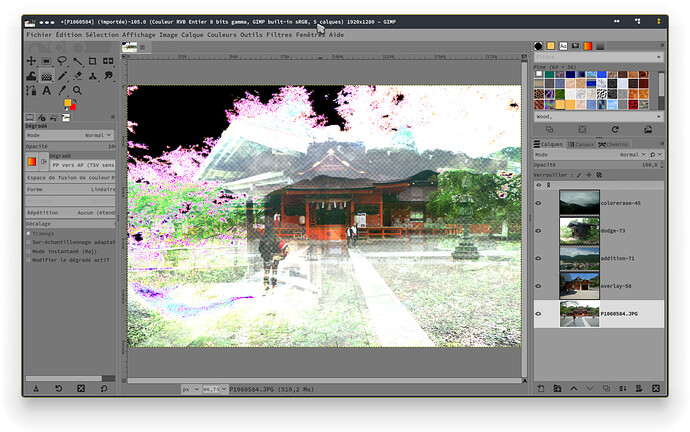Select the Free Select lasso tool
Image resolution: width=690 pixels, height=432 pixels.
click(x=62, y=61)
